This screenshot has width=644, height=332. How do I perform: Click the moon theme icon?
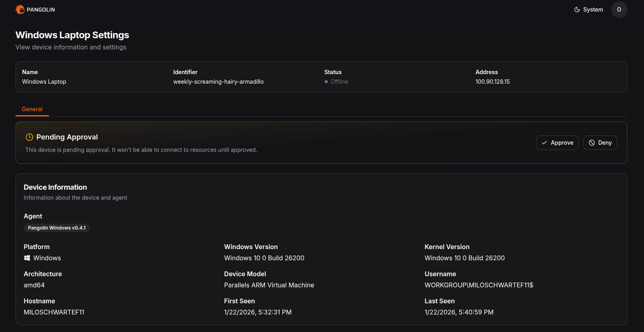tap(577, 10)
